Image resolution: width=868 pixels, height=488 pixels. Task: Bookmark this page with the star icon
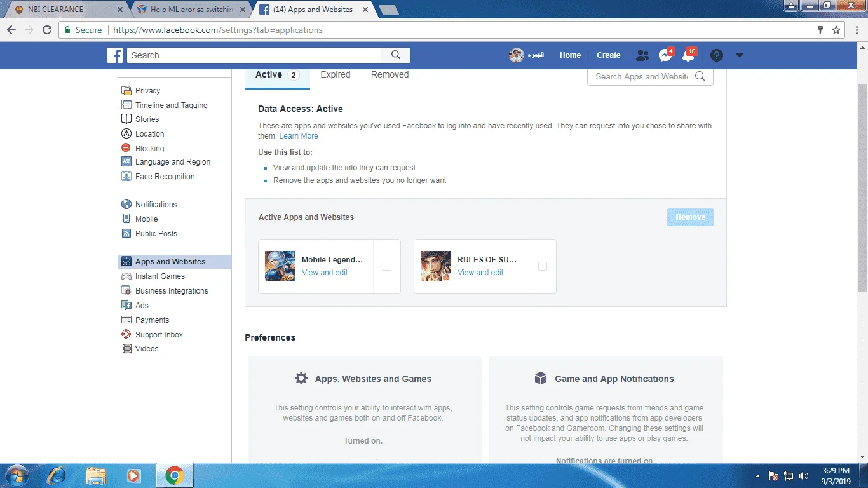click(x=836, y=30)
